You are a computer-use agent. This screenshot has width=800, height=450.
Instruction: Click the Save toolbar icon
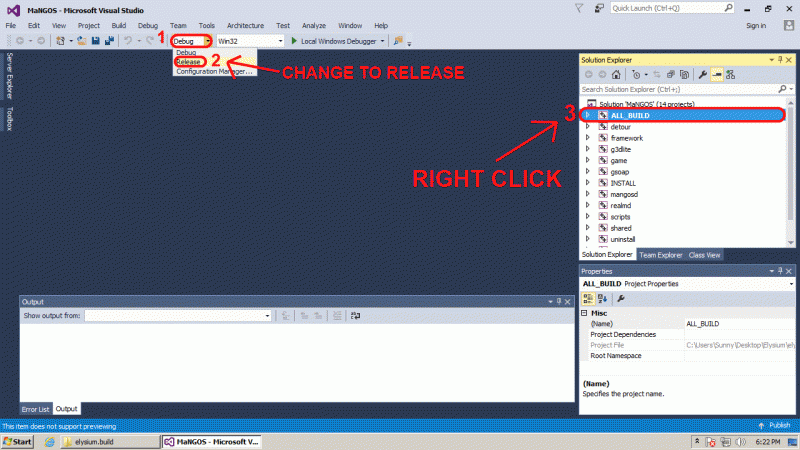[x=95, y=41]
